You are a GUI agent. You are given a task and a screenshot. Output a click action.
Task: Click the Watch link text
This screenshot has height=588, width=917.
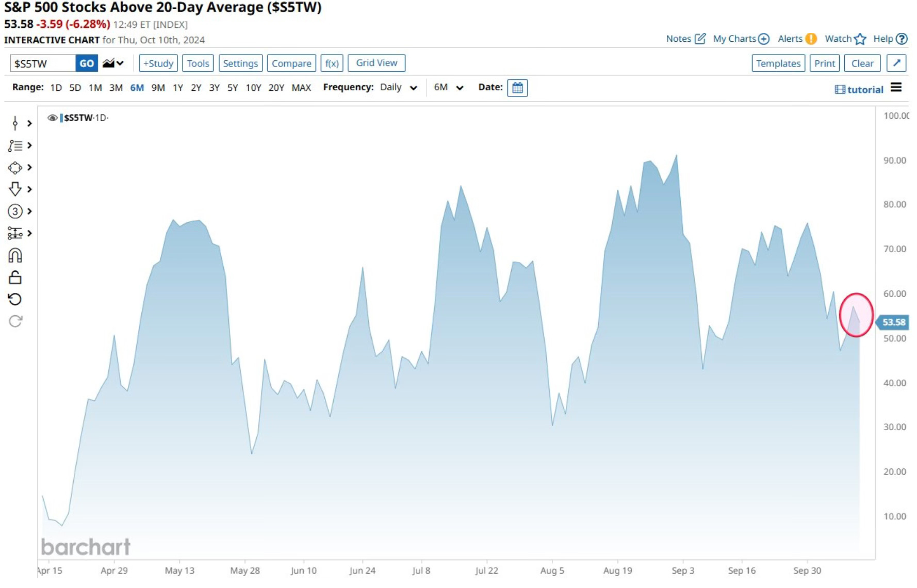click(x=838, y=39)
